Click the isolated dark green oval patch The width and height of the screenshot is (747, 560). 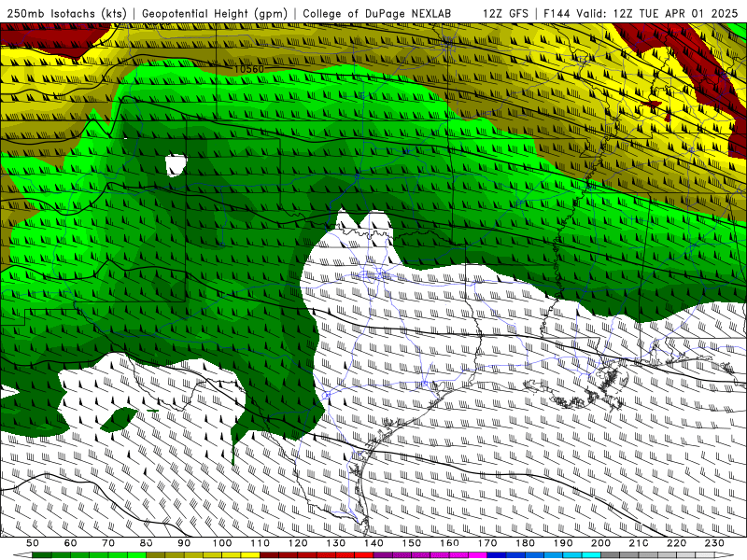click(x=119, y=419)
